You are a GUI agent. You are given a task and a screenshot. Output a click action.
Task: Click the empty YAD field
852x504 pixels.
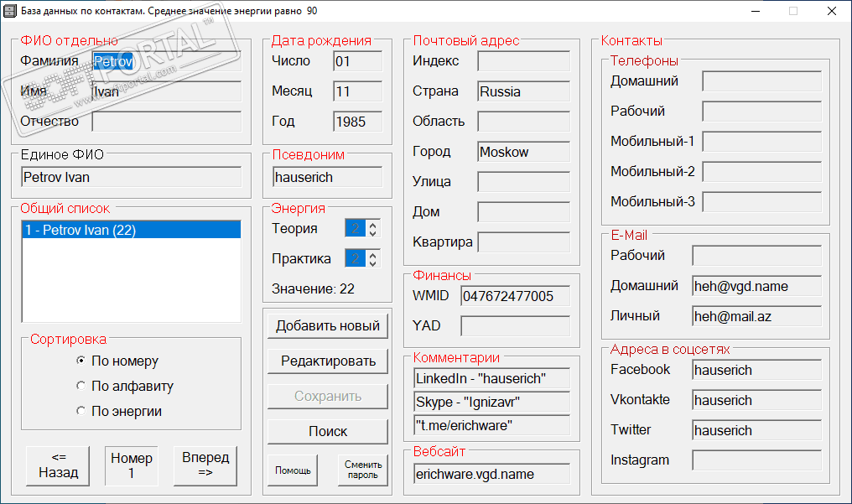515,326
